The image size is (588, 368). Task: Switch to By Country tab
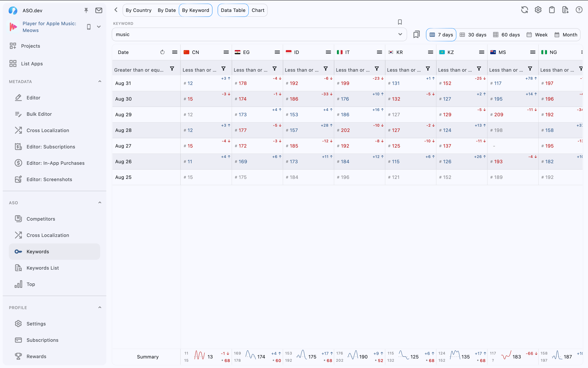(138, 10)
